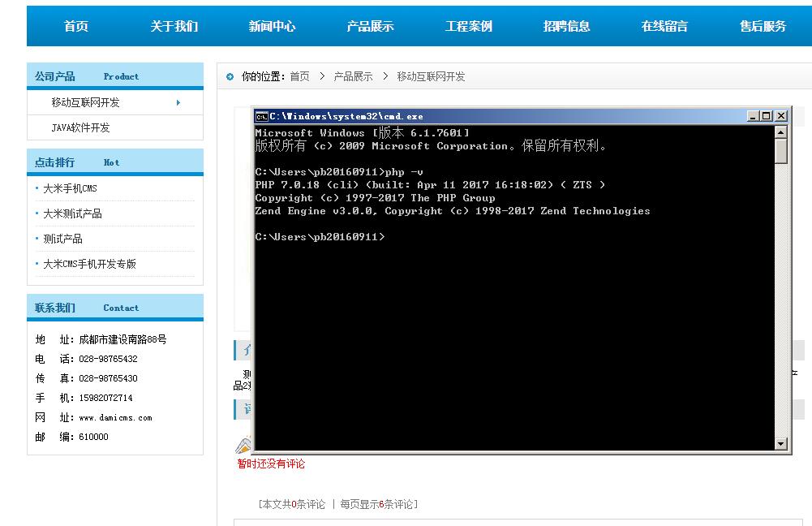Viewport: 812px width, 526px height.
Task: Click the blue location bullet icon
Action: (x=230, y=76)
